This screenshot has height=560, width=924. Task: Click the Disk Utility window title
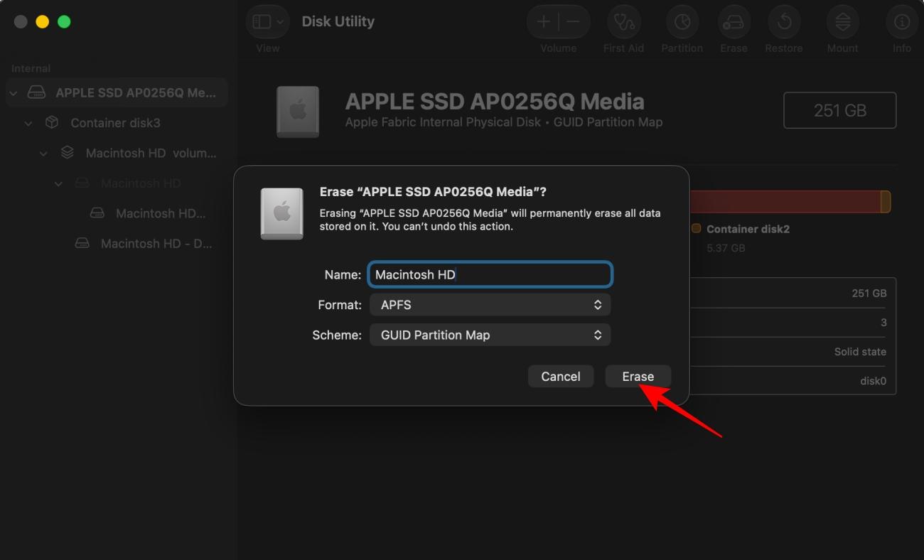click(338, 21)
